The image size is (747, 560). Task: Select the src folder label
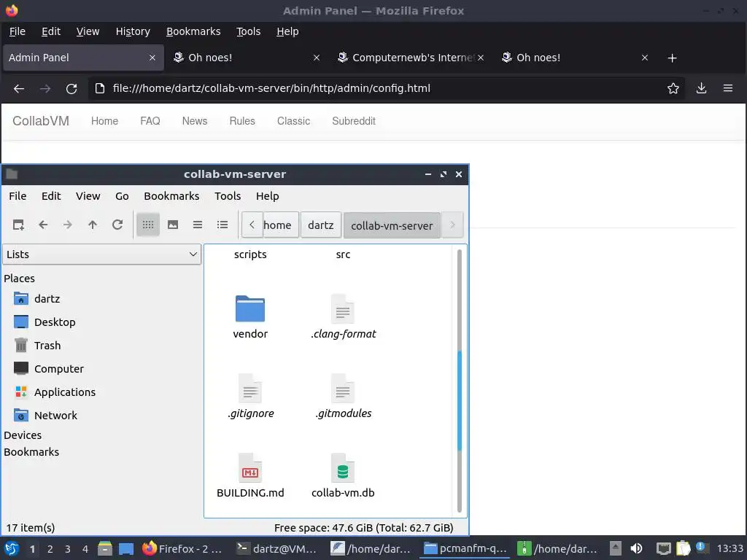[343, 254]
